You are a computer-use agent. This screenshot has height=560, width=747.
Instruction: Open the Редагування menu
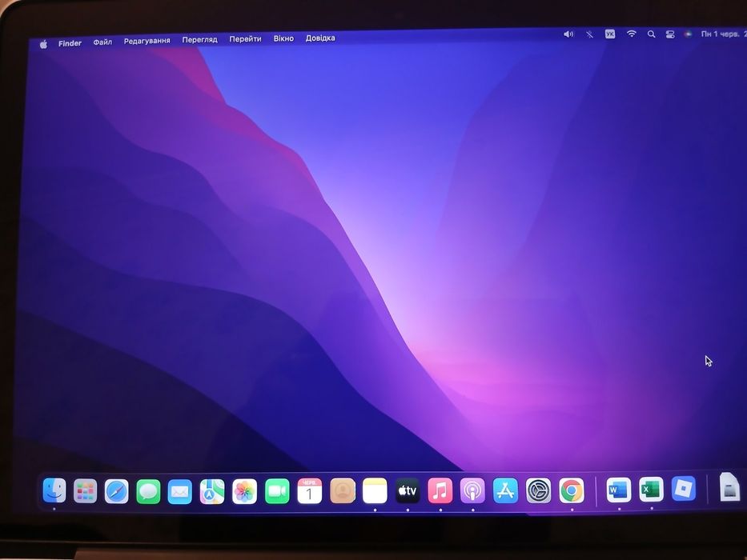click(147, 41)
